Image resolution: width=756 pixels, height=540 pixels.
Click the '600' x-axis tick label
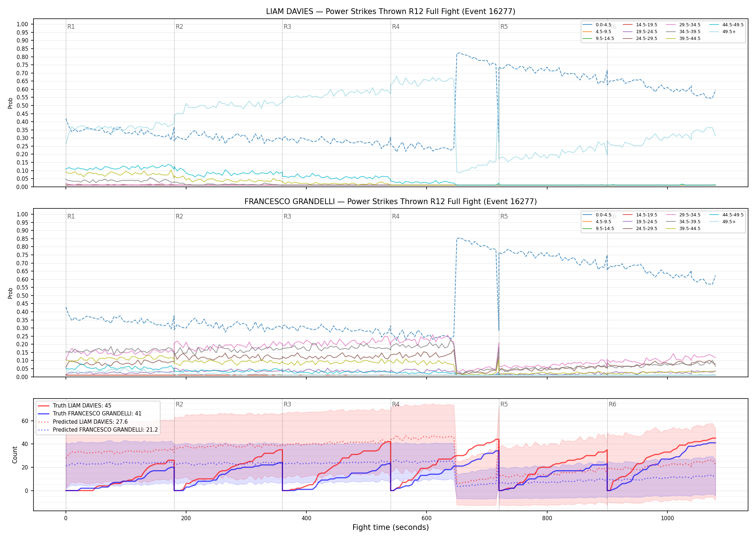(x=427, y=518)
